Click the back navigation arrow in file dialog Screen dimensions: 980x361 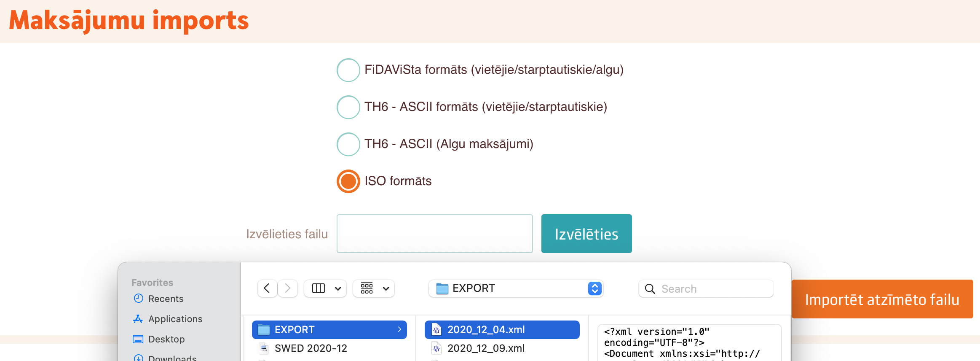[x=267, y=288]
